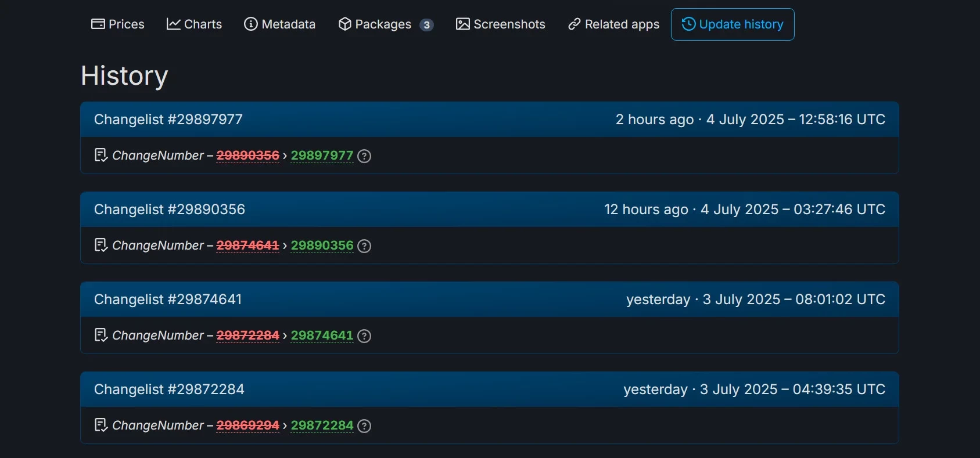Screen dimensions: 980x458
Task: Open the Metadata tab
Action: [280, 24]
